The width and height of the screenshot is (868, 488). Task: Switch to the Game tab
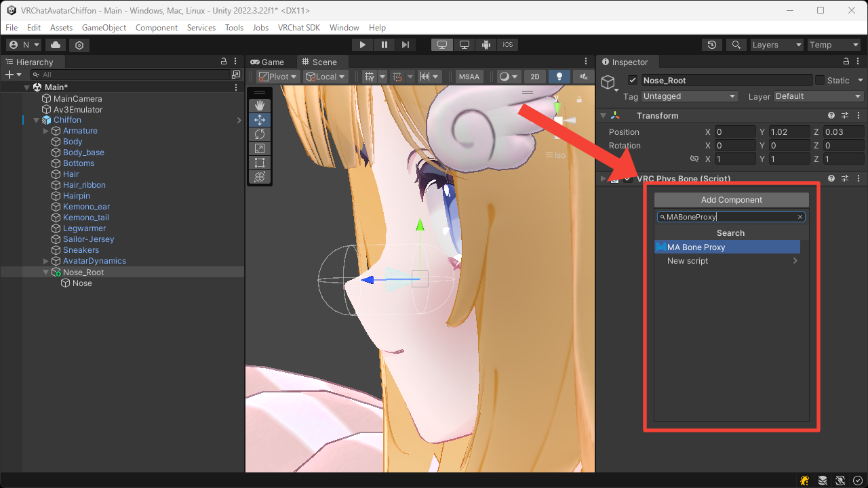click(270, 61)
